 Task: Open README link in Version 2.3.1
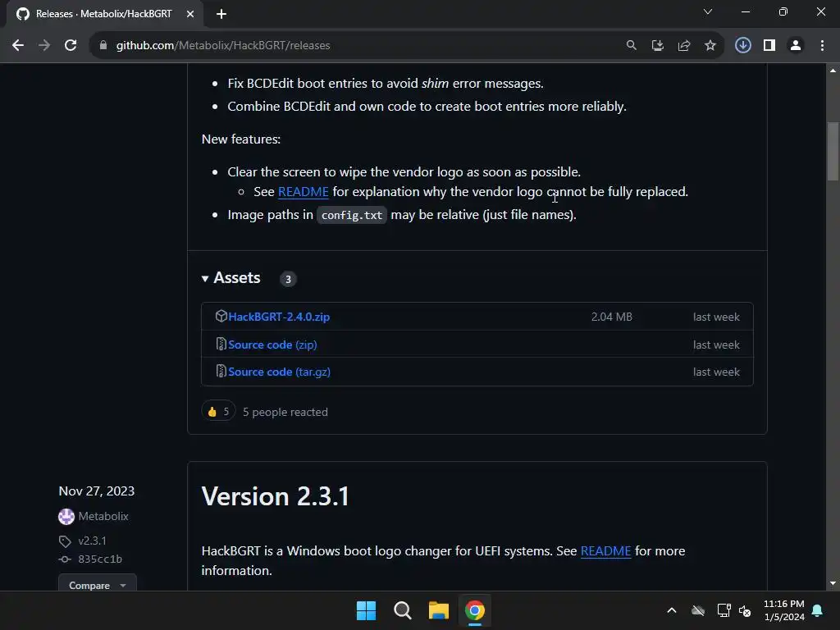coord(606,551)
